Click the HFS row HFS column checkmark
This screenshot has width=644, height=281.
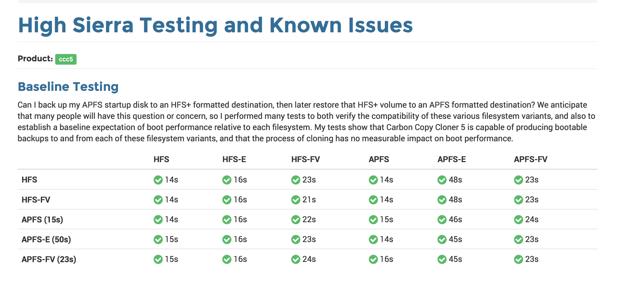click(x=158, y=180)
